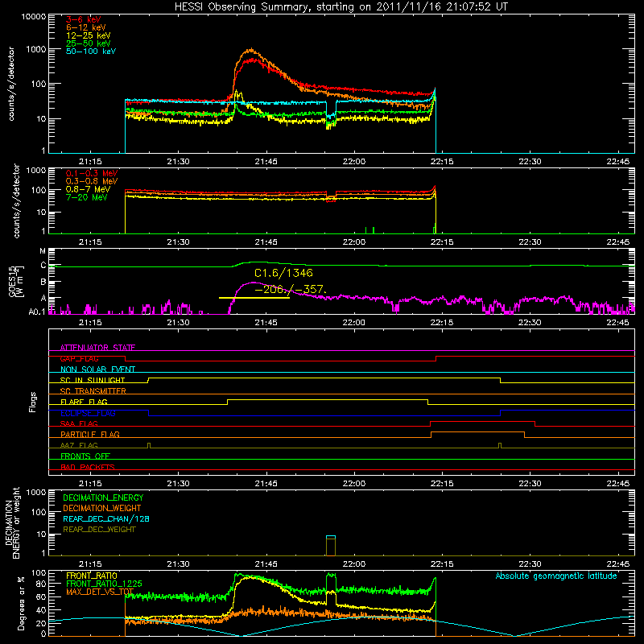The image size is (644, 644).
Task: Select the blue ECLIPSE_FLAG label
Action: [x=88, y=413]
